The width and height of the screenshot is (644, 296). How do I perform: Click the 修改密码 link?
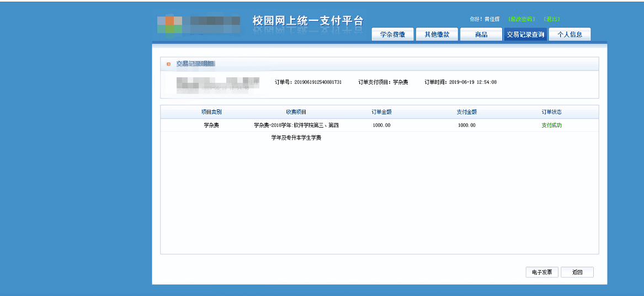coord(521,19)
